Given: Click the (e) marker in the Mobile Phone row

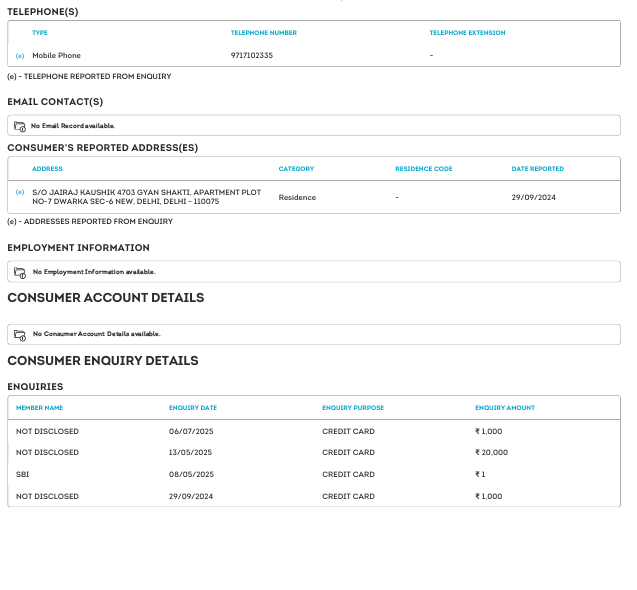Looking at the screenshot, I should pyautogui.click(x=20, y=55).
